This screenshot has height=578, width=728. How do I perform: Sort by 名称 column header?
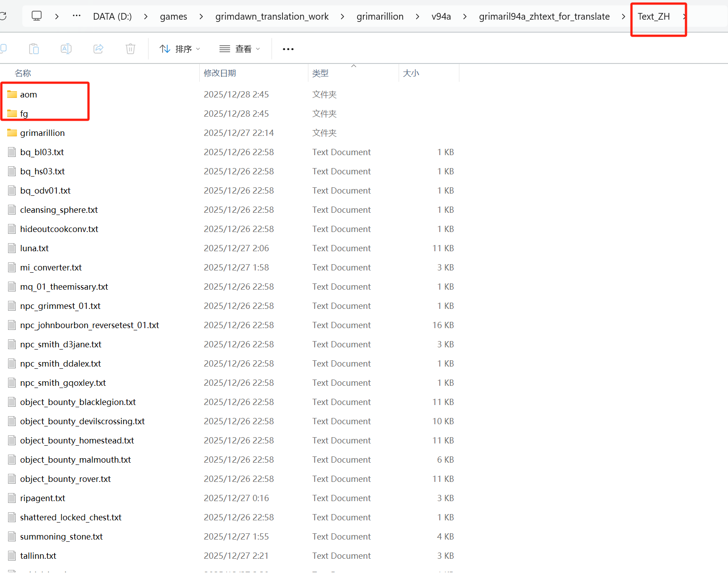[23, 73]
